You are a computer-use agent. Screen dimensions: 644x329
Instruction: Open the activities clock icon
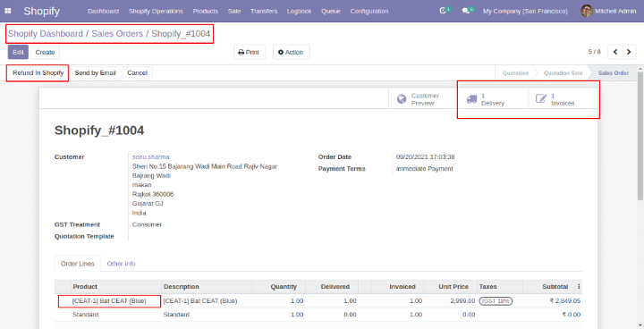443,11
